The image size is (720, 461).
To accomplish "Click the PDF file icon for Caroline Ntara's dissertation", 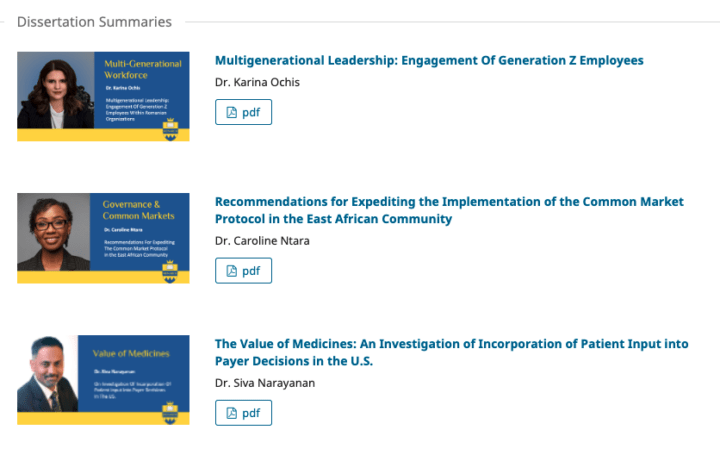I will click(x=232, y=271).
